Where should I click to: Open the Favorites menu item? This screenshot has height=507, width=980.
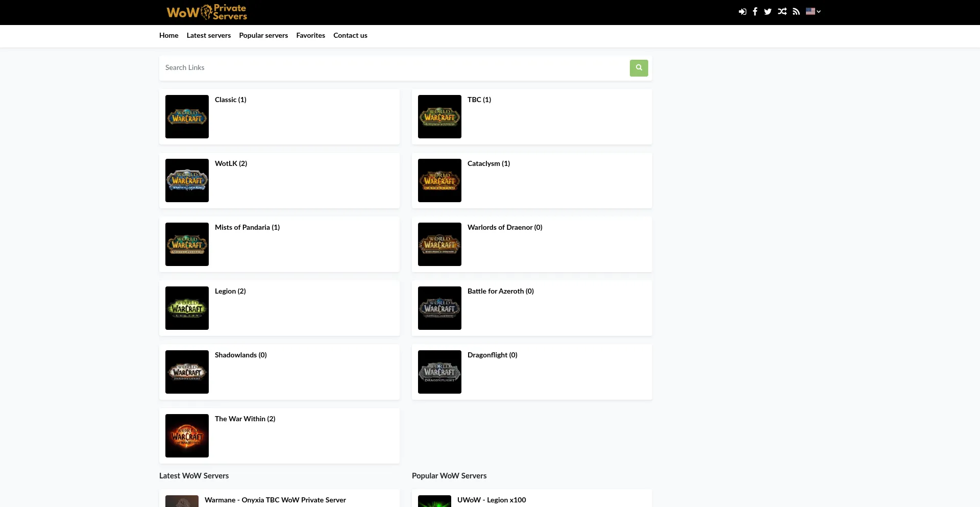tap(310, 36)
